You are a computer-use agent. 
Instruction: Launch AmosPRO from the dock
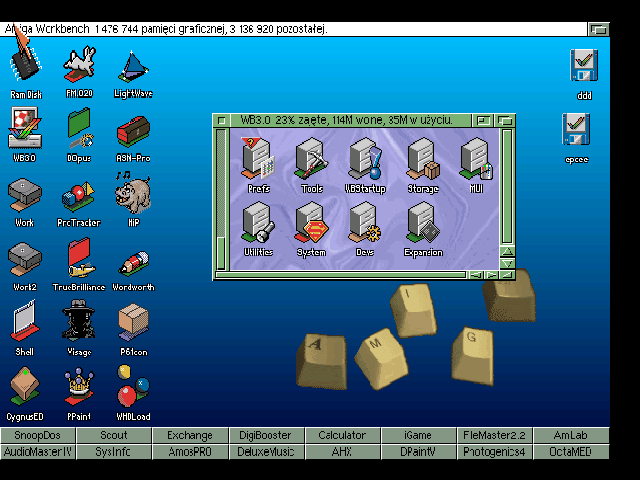point(190,452)
